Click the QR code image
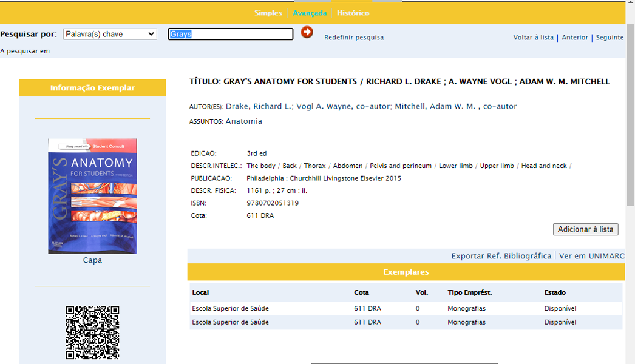635x364 pixels. 92,332
